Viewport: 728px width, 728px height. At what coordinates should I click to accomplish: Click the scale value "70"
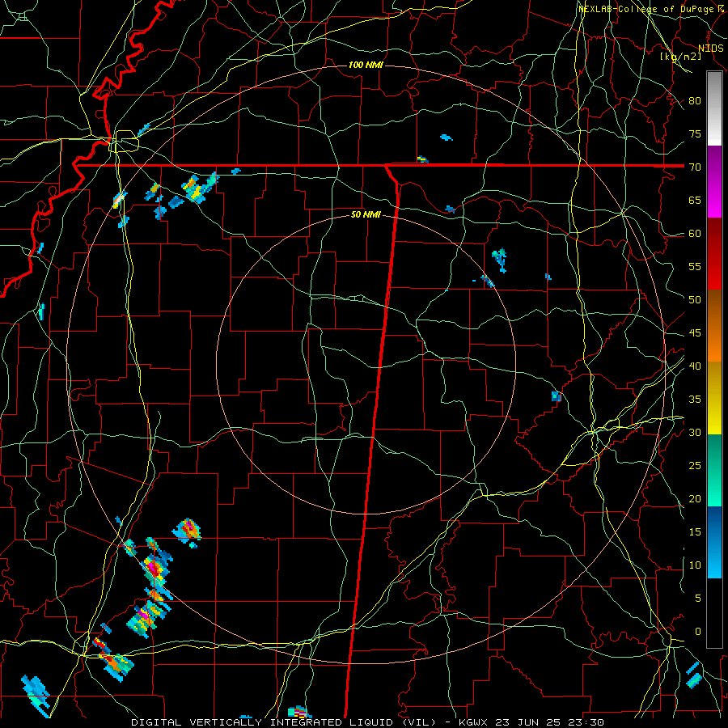tap(695, 167)
